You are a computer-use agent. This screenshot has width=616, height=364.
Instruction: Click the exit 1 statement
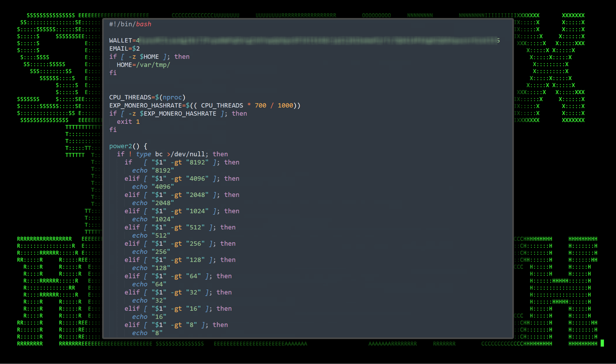pyautogui.click(x=128, y=122)
